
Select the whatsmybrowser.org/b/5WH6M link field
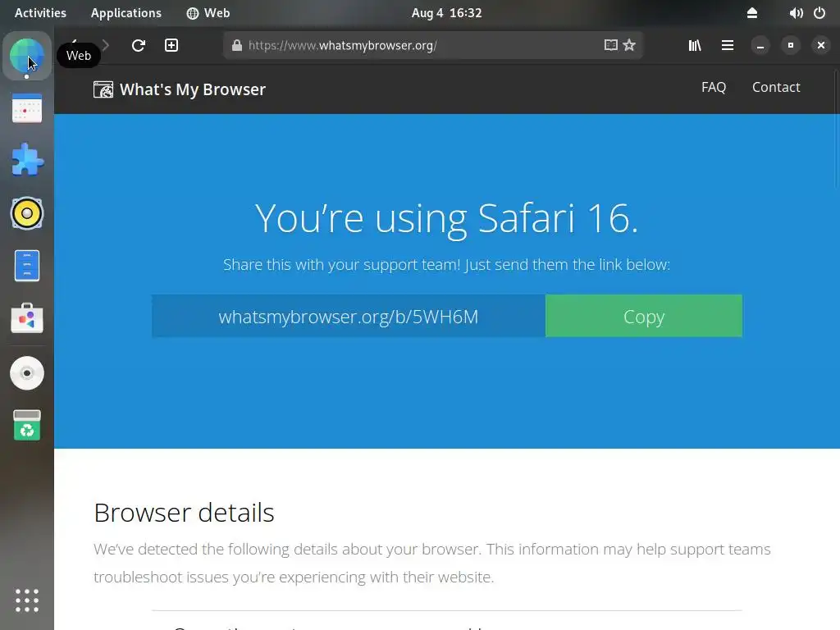[348, 316]
